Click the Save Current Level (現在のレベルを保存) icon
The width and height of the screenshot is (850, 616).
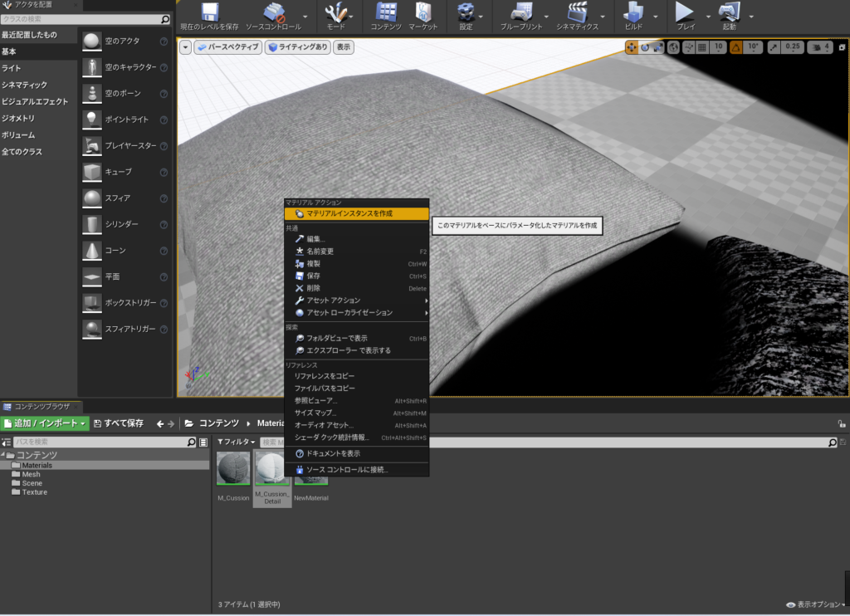click(x=210, y=12)
